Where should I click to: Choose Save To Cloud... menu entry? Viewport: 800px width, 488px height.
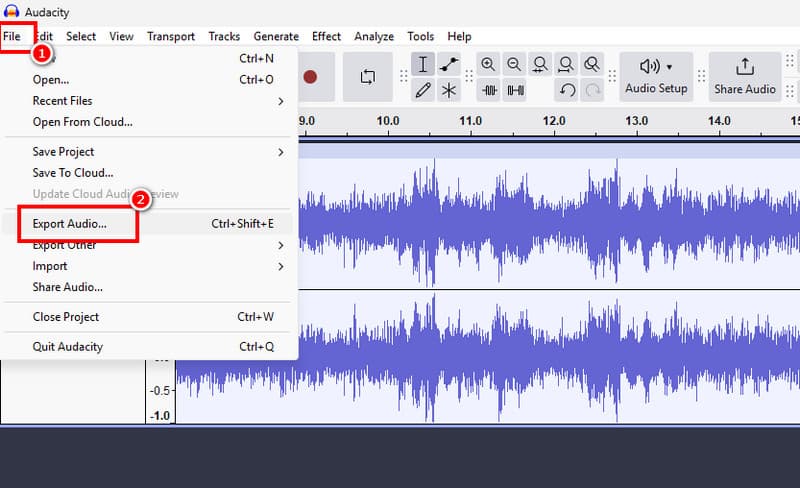pyautogui.click(x=148, y=173)
